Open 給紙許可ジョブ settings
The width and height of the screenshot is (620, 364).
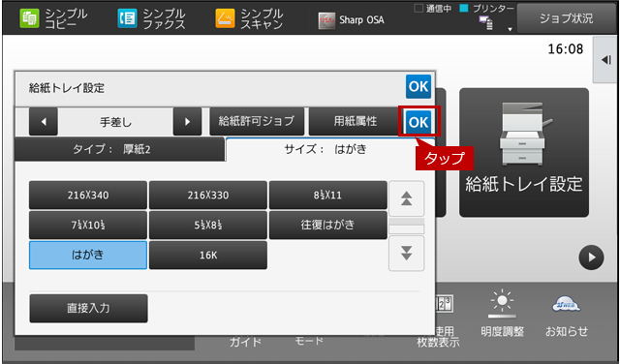click(x=257, y=121)
